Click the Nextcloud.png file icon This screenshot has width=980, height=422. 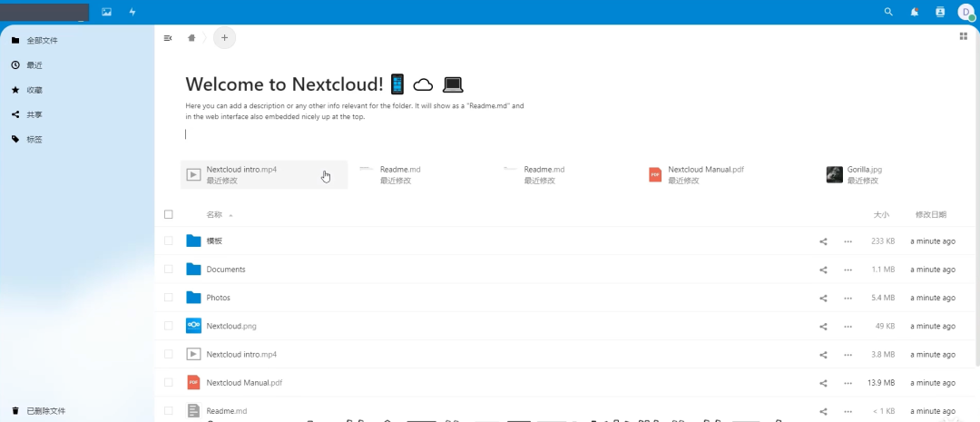coord(194,326)
